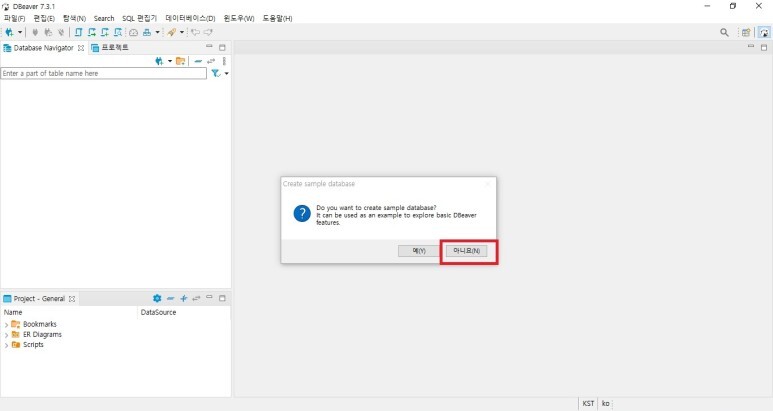Minimize the Database Navigator panel
Viewport: 773px width, 411px height.
tap(209, 46)
